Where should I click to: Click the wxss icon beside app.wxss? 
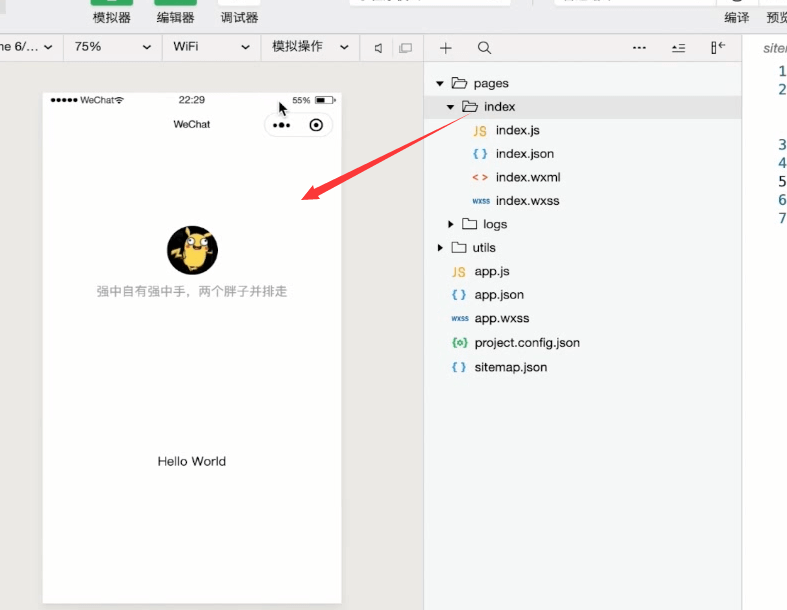click(x=460, y=318)
